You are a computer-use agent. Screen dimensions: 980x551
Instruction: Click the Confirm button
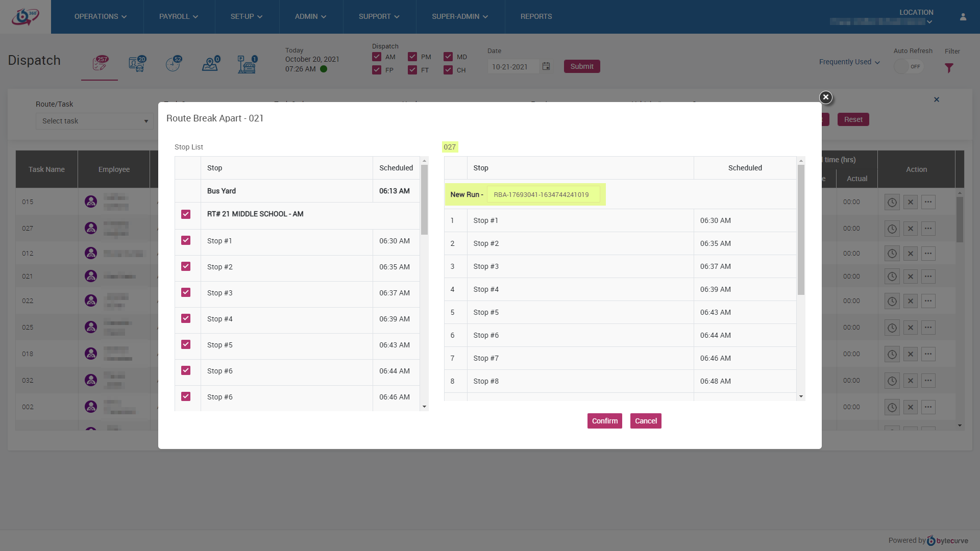(604, 421)
